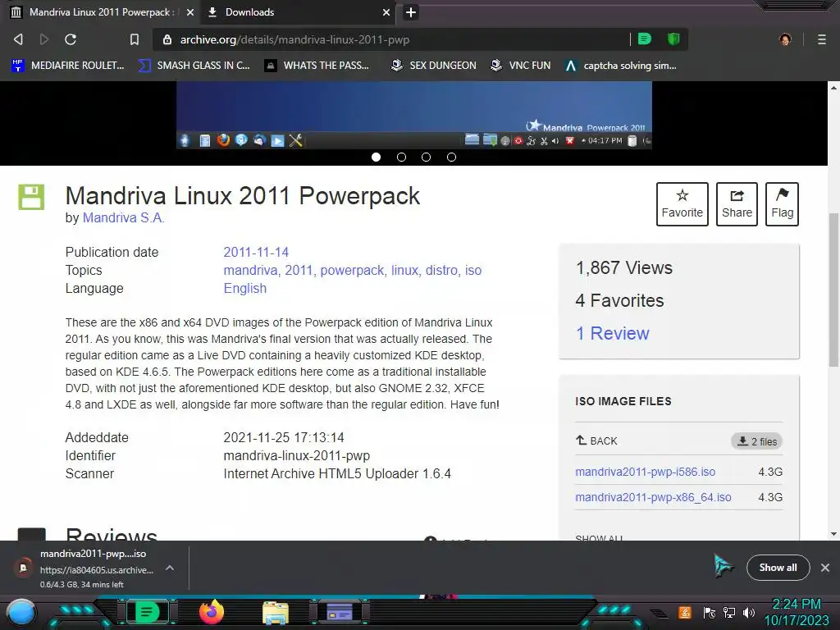The image size is (840, 630).
Task: Click the orange tray application icon
Action: coord(685,612)
